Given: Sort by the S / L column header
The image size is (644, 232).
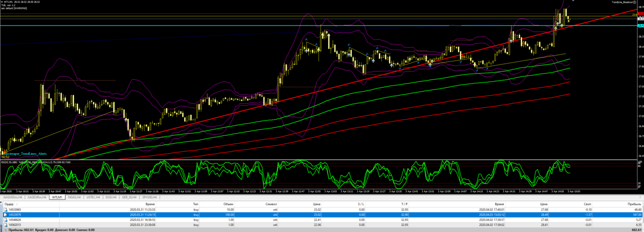Looking at the screenshot, I should tap(360, 204).
